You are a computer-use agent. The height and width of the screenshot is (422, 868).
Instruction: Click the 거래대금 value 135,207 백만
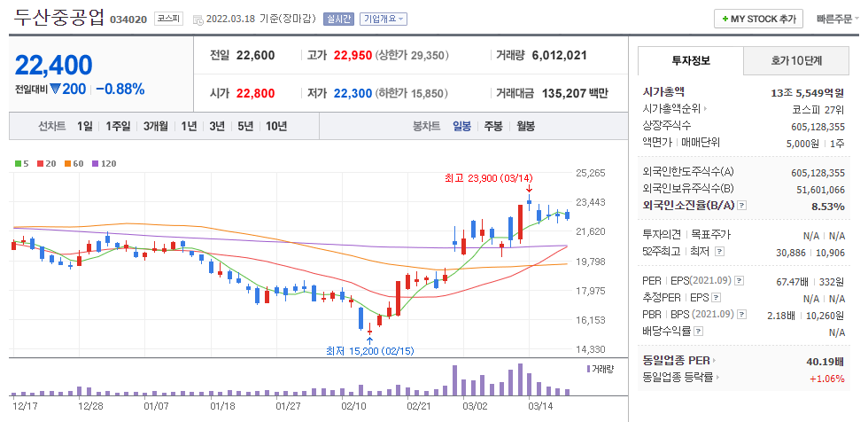tap(575, 94)
